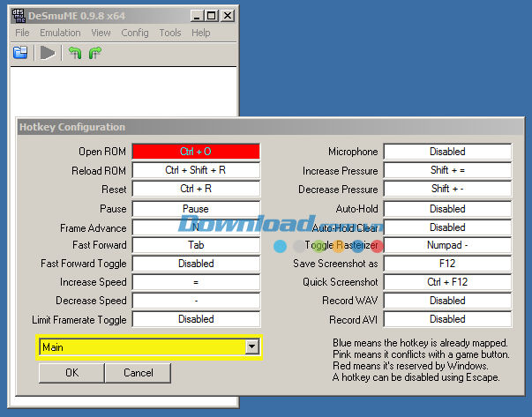Image resolution: width=532 pixels, height=417 pixels.
Task: Click the Open ROM folder toolbar icon
Action: pos(20,53)
